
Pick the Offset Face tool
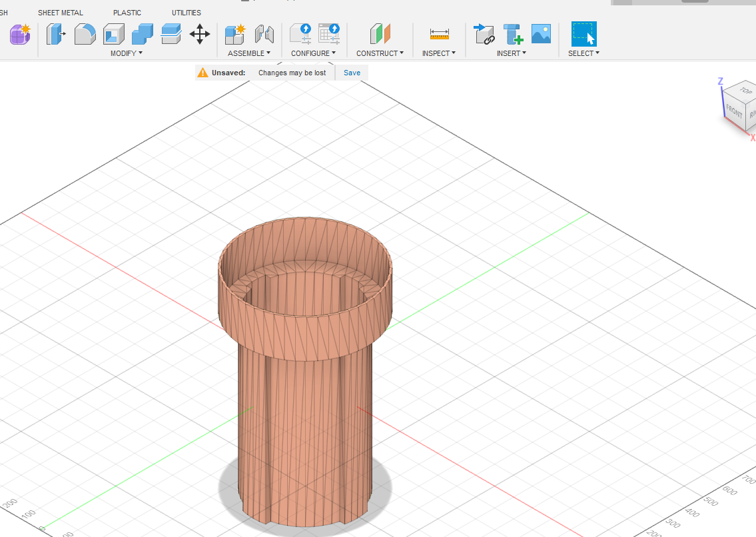[x=171, y=34]
